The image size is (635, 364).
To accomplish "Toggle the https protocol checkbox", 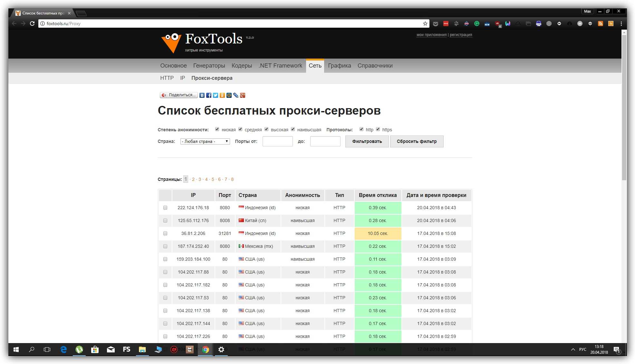I will tap(378, 129).
